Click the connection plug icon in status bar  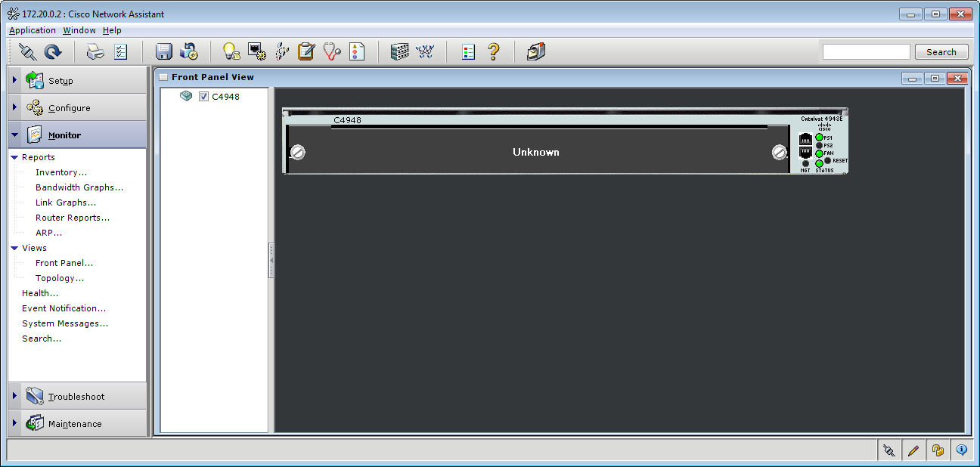coord(889,450)
